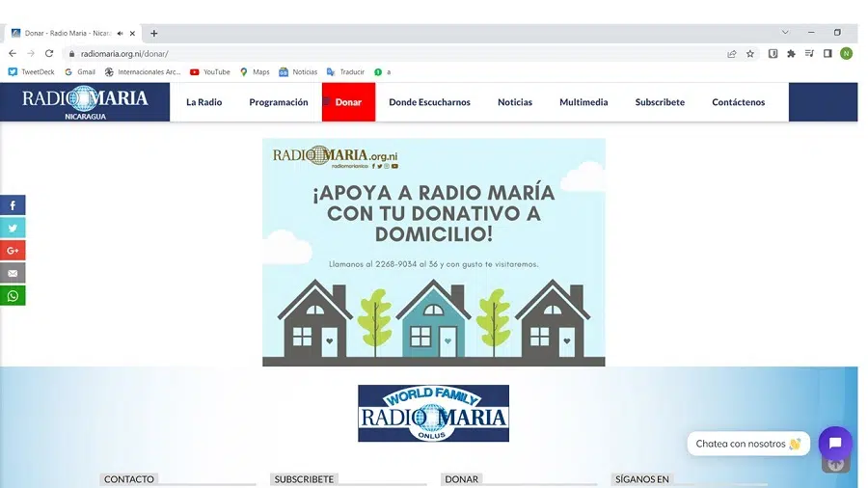Screen dimensions: 868x488
Task: Click the DONAR footer heading
Action: pos(461,479)
